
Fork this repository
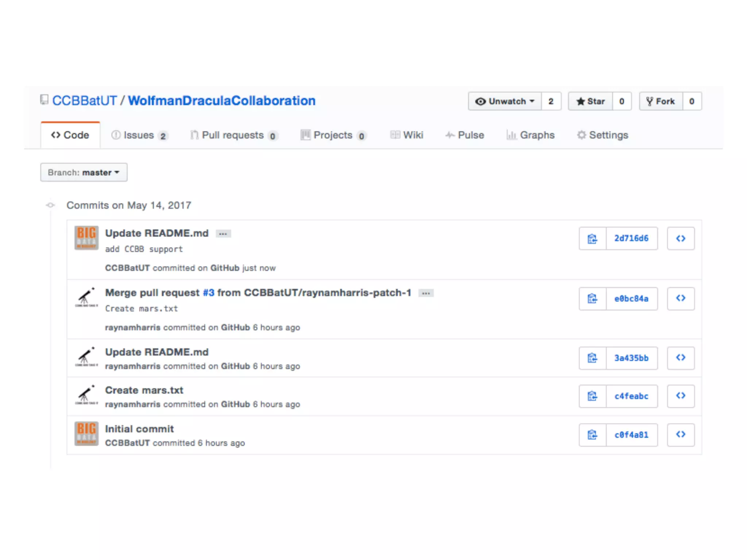(661, 101)
